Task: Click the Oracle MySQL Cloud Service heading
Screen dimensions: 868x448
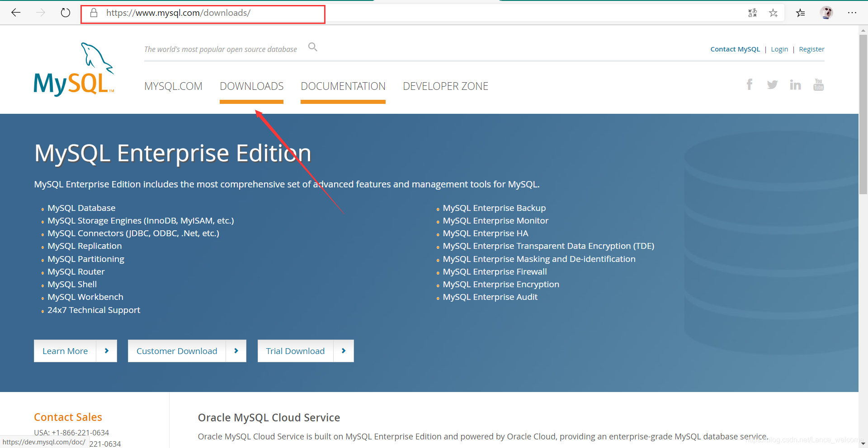Action: [269, 418]
